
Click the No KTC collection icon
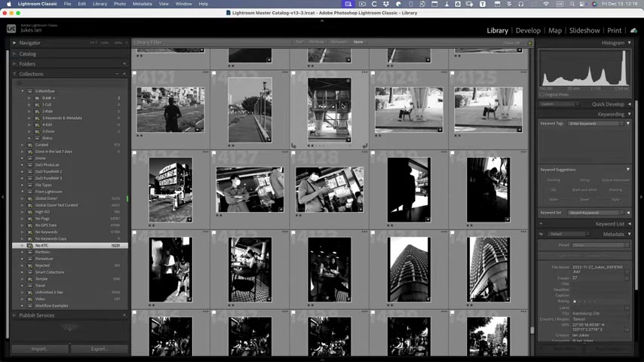(30, 245)
